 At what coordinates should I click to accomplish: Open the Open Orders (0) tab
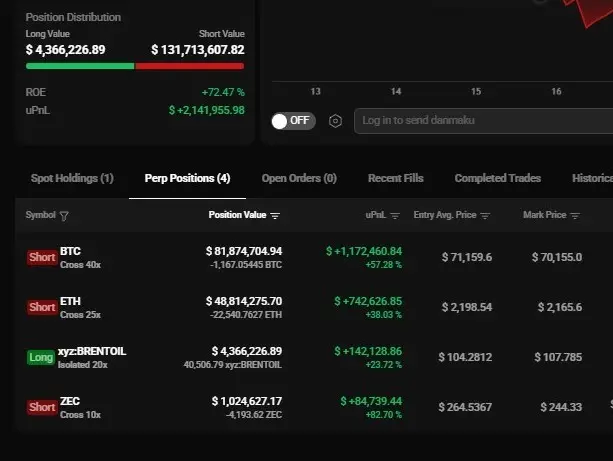click(x=299, y=178)
